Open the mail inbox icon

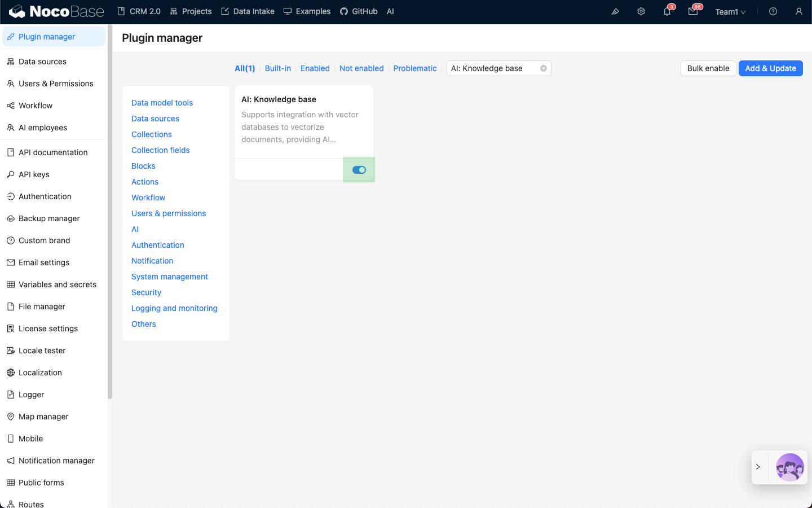coord(693,11)
